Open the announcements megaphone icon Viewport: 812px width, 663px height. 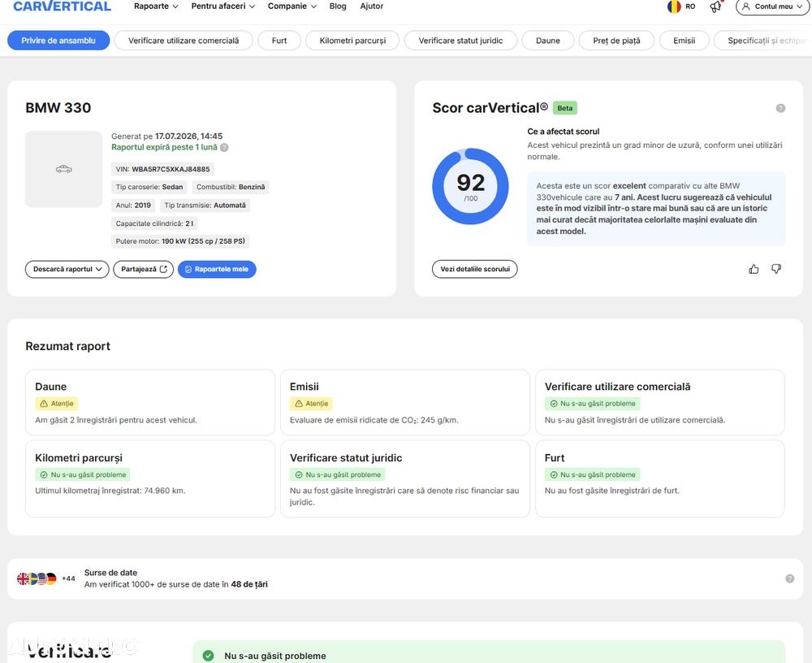click(715, 6)
